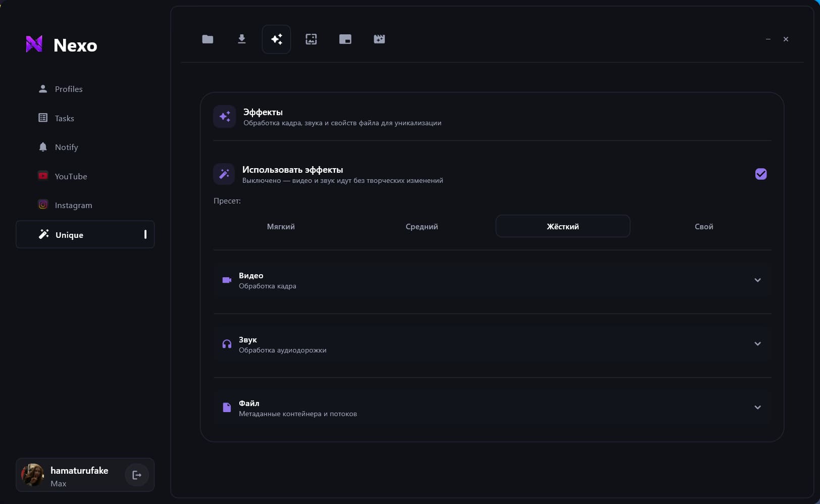Viewport: 820px width, 504px height.
Task: Click the hamaturufake profile avatar
Action: pos(33,475)
